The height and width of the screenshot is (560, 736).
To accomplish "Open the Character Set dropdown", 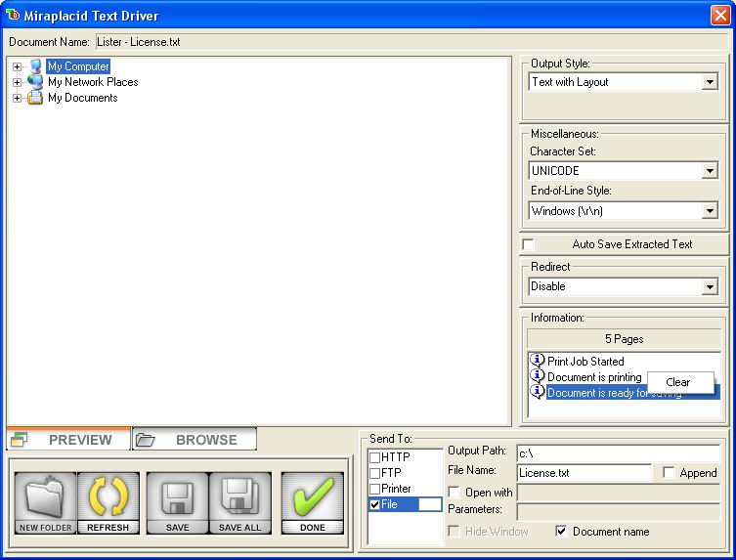I will click(710, 171).
